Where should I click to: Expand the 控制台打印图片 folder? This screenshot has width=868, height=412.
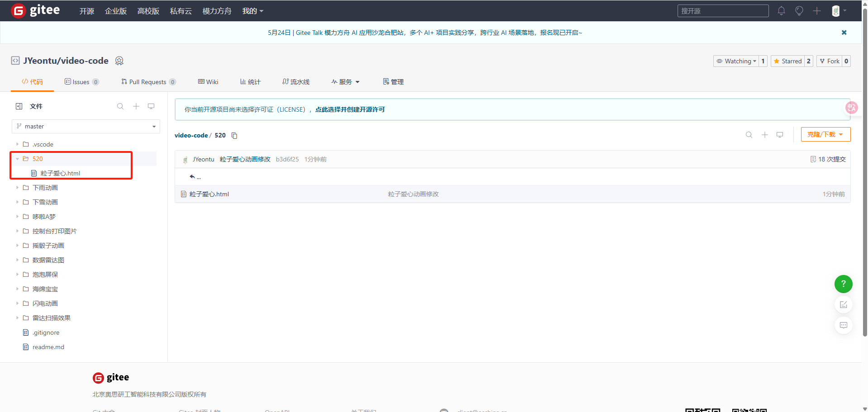tap(18, 231)
